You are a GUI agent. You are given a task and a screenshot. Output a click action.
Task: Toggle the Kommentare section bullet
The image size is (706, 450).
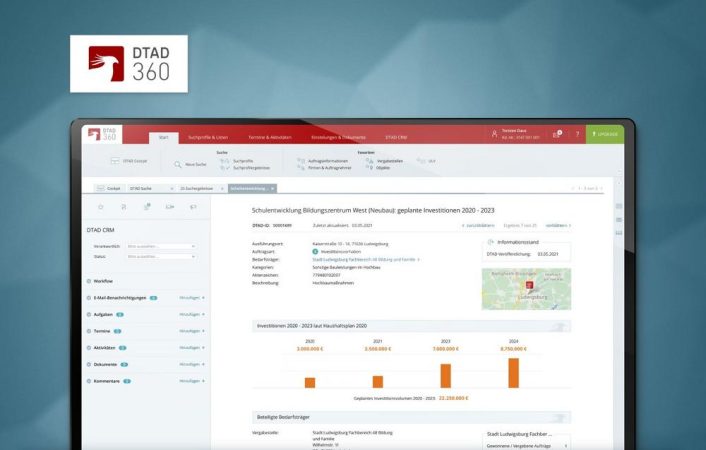88,381
